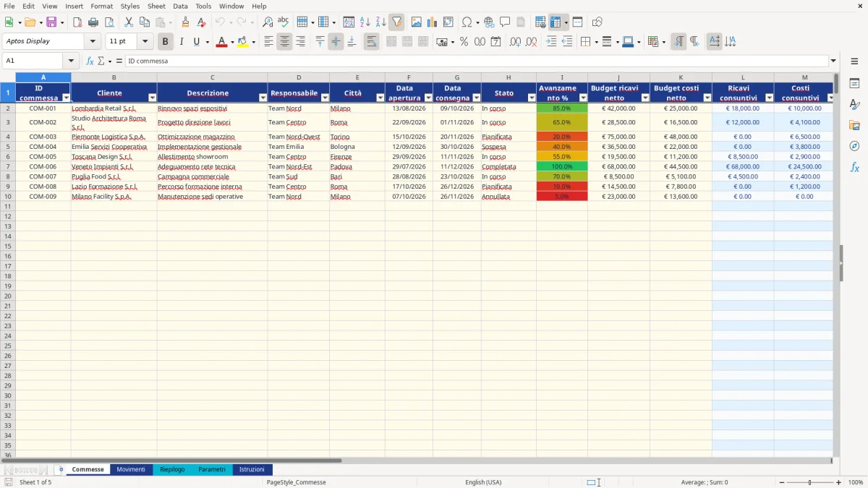Open the Navigator in the sidebar
The height and width of the screenshot is (488, 868).
click(x=854, y=146)
